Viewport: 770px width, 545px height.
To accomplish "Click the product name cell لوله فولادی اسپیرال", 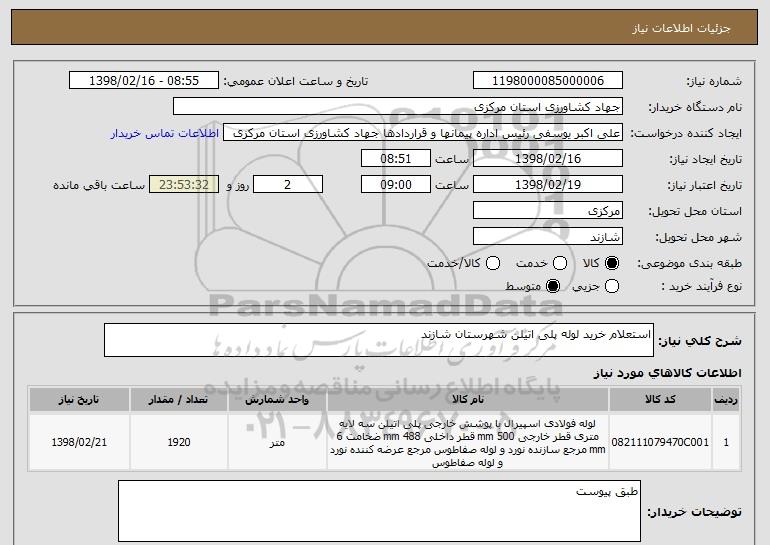I will [x=468, y=442].
